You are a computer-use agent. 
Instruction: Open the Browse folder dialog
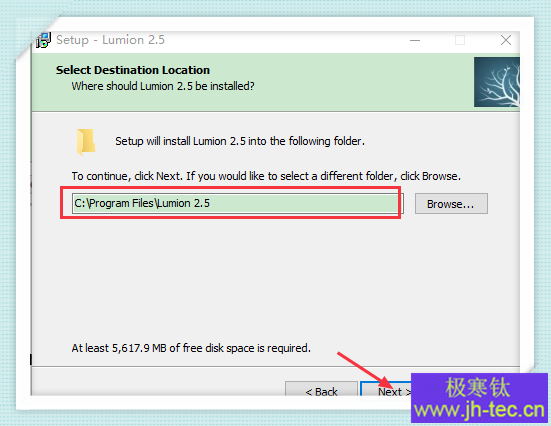(451, 204)
